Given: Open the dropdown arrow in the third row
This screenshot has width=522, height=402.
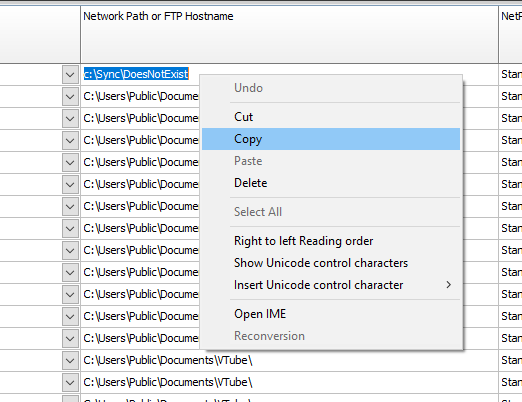Looking at the screenshot, I should (70, 118).
